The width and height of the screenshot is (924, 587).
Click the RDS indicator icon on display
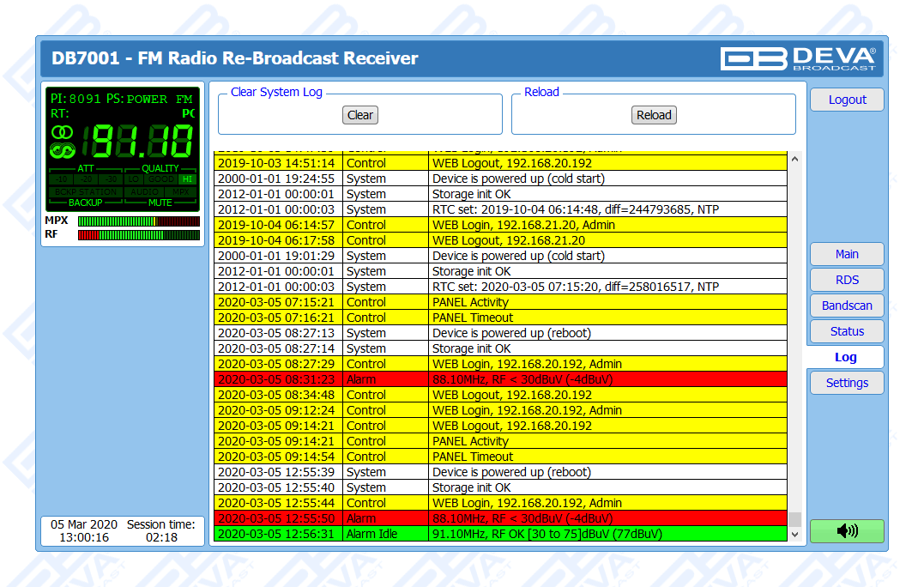coord(62,151)
